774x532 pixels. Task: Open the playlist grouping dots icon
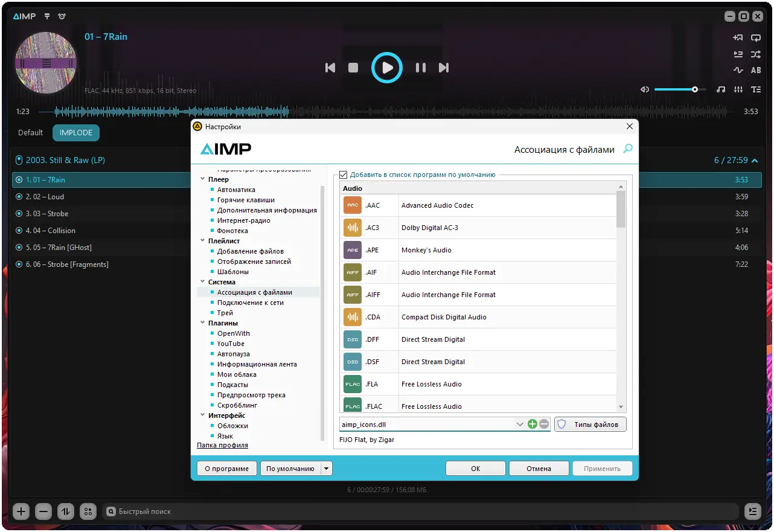[88, 511]
